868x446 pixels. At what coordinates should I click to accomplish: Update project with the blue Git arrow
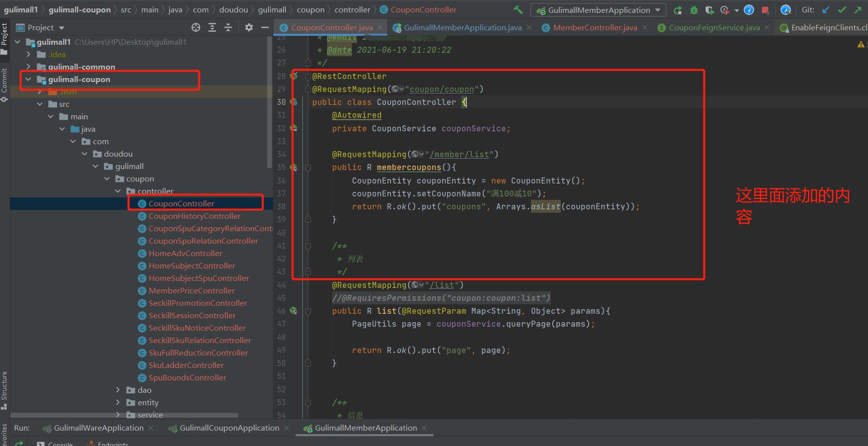coord(826,9)
